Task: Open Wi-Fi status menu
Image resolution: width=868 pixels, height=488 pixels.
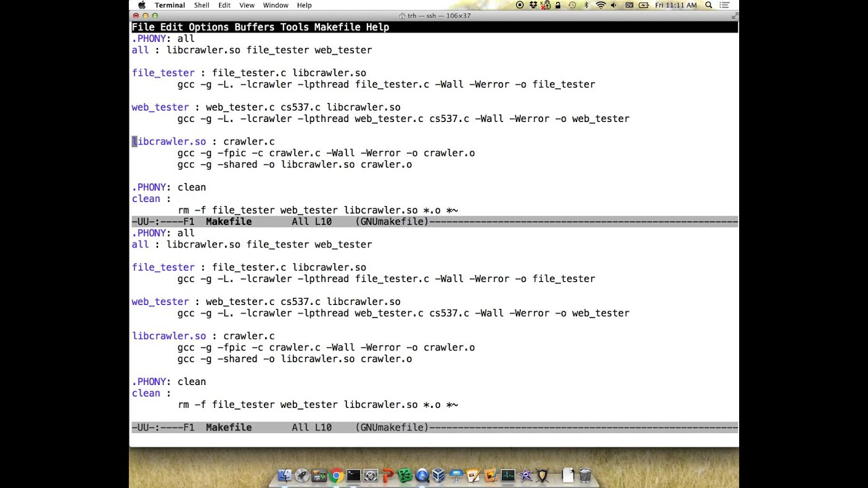Action: pos(601,5)
